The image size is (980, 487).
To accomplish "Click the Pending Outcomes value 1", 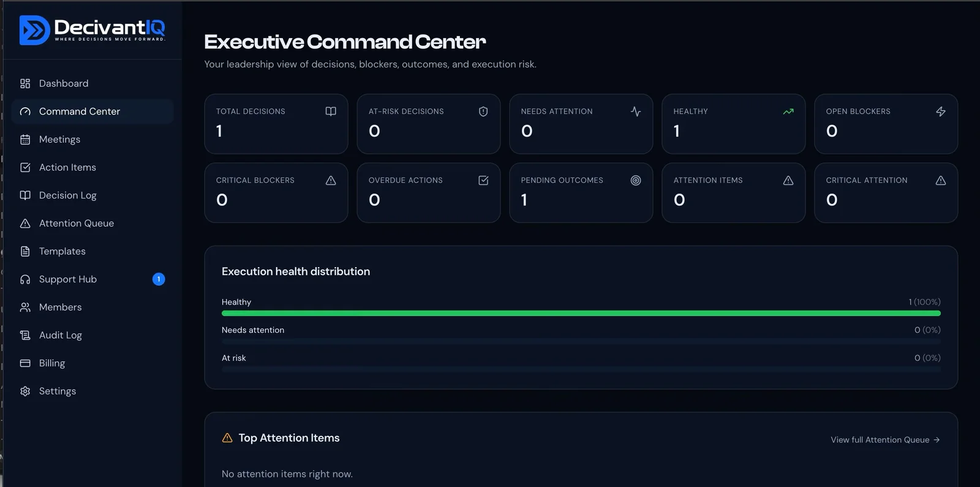I will [524, 200].
